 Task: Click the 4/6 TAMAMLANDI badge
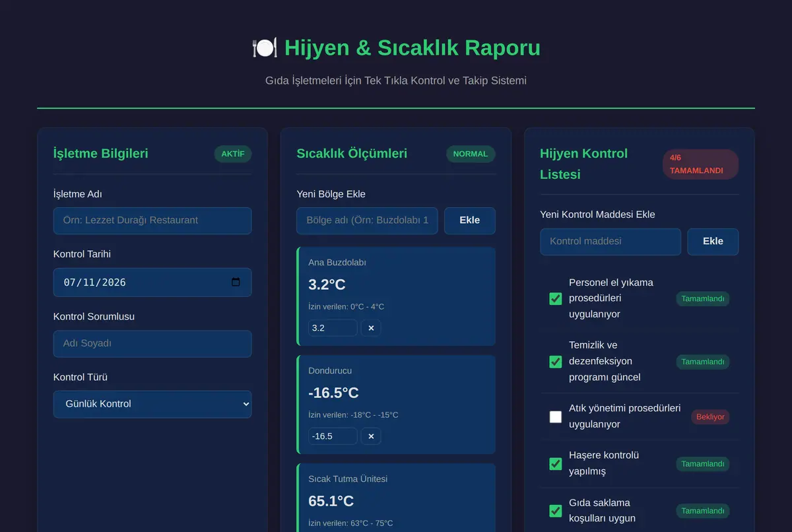coord(700,164)
